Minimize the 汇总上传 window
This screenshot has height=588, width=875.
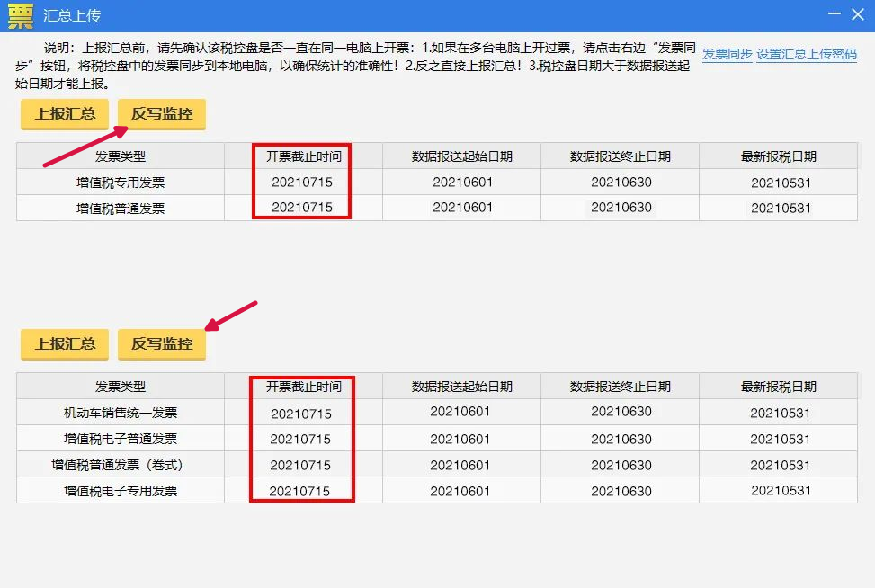coord(834,14)
